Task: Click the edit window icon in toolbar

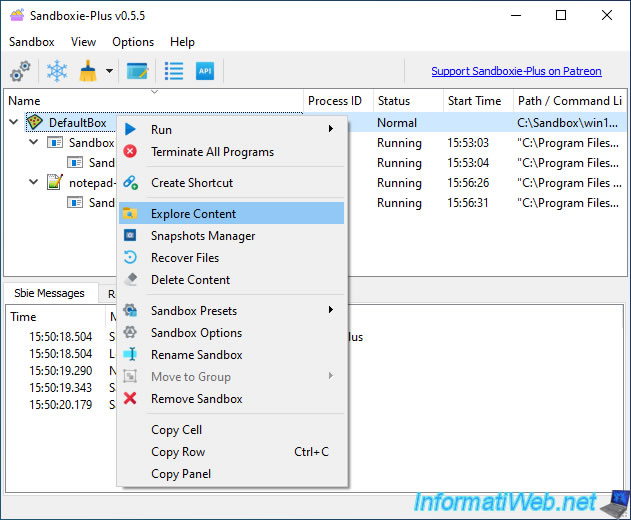Action: (137, 71)
